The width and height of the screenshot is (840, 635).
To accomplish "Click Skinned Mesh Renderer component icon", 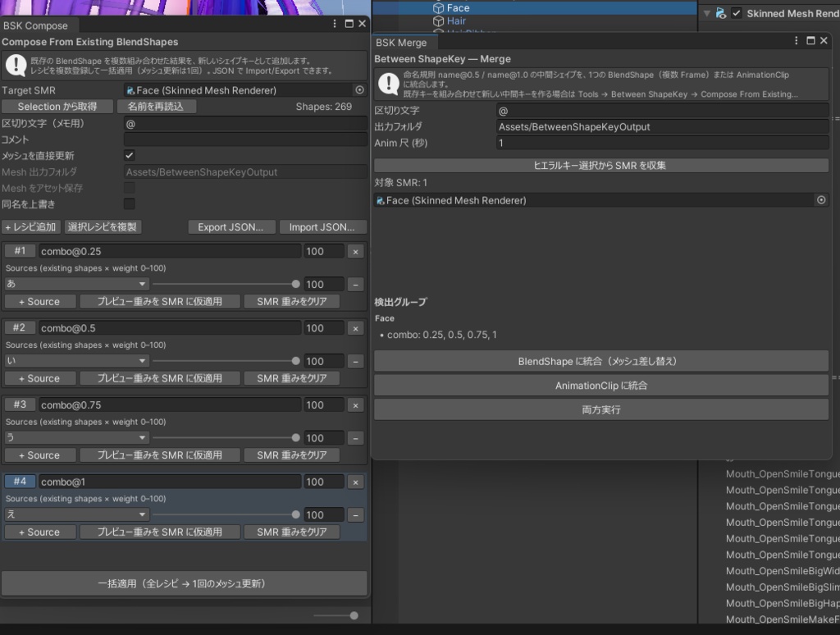I will 721,13.
